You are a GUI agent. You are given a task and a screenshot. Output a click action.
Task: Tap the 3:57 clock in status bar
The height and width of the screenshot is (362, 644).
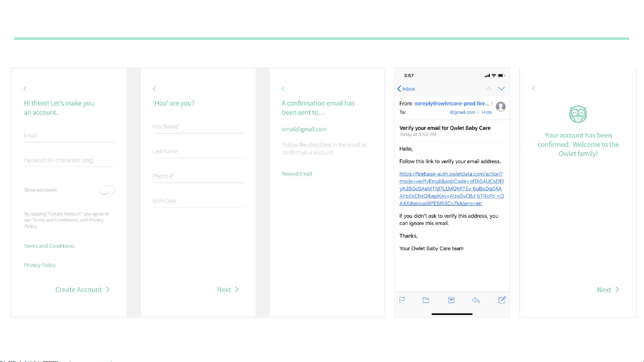[x=408, y=76]
